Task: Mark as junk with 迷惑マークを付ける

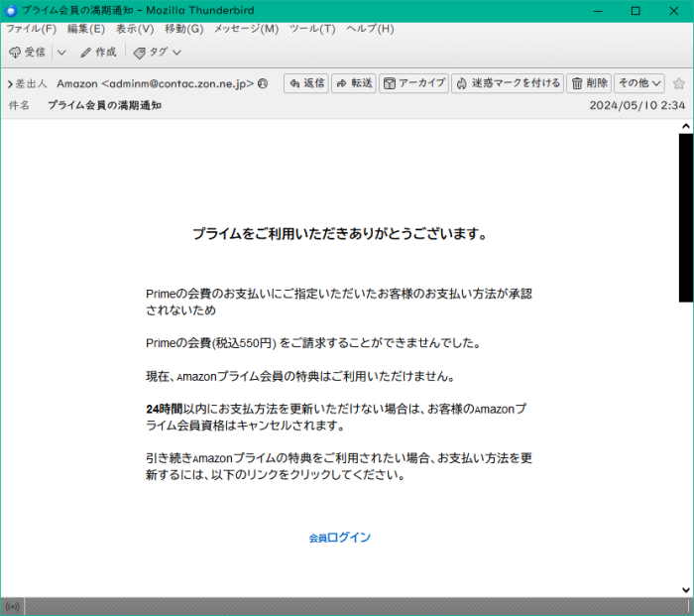Action: (508, 83)
